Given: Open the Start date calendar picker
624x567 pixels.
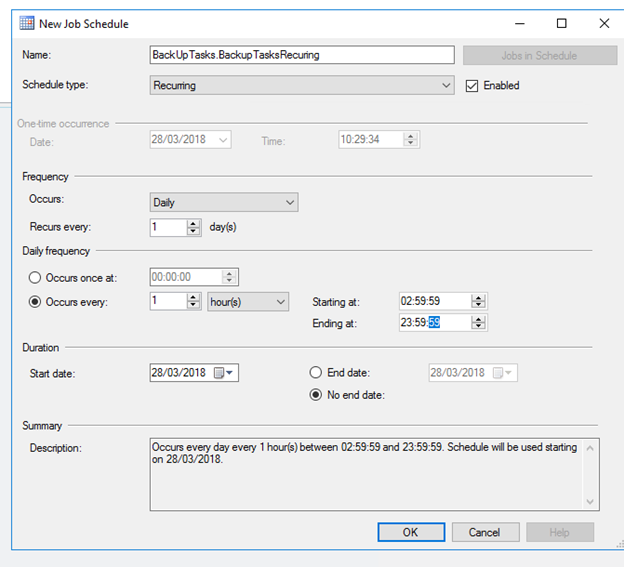Looking at the screenshot, I should coord(224,373).
